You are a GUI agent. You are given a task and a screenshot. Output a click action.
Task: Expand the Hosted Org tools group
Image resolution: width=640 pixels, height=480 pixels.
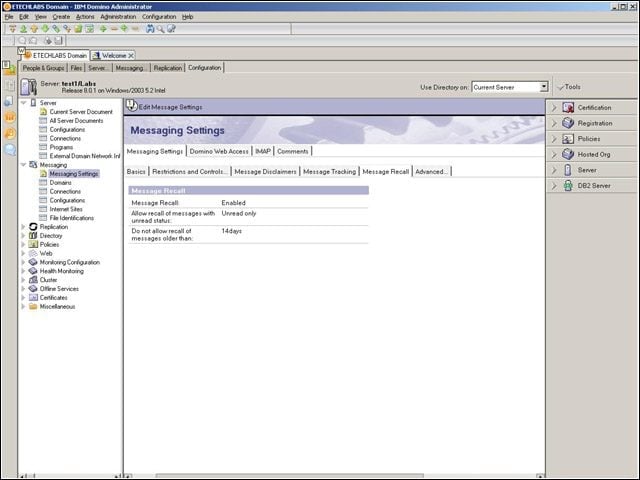point(554,154)
